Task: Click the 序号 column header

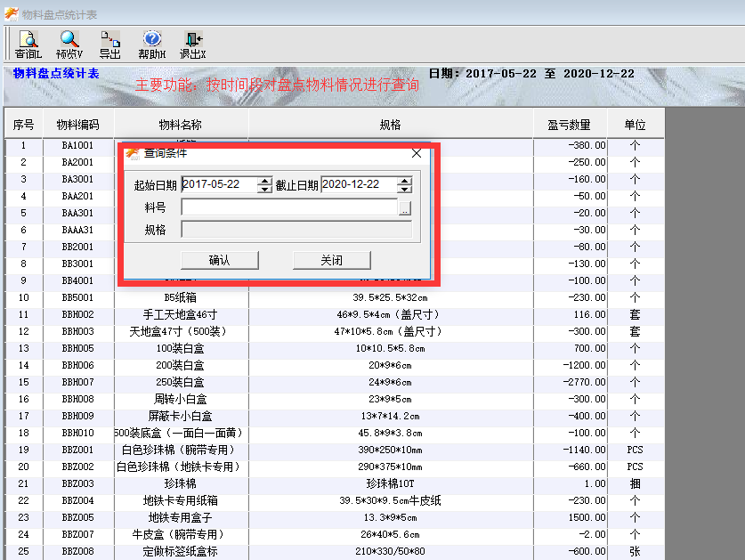Action: pos(24,125)
